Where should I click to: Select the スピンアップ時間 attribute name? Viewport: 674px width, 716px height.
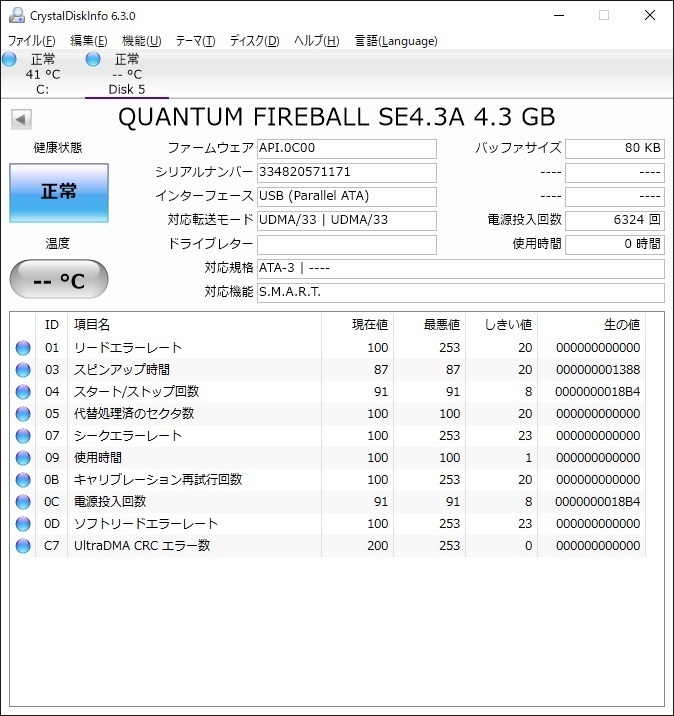point(122,369)
